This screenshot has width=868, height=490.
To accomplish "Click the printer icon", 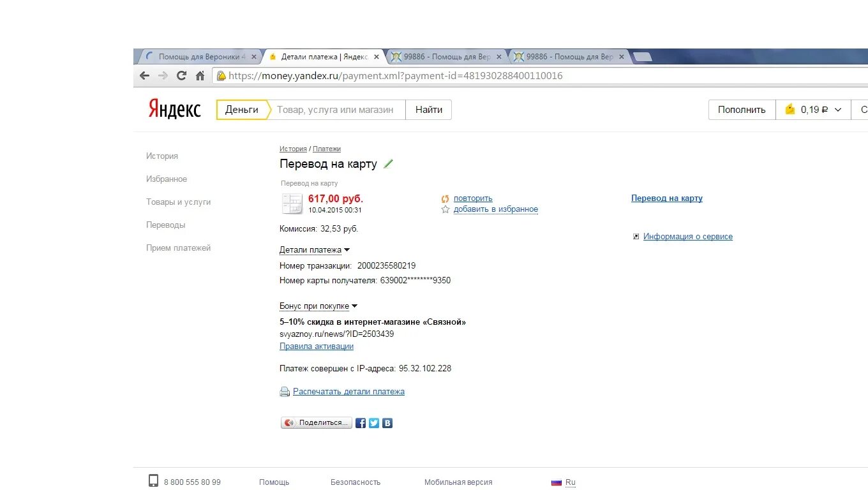I will (x=285, y=392).
